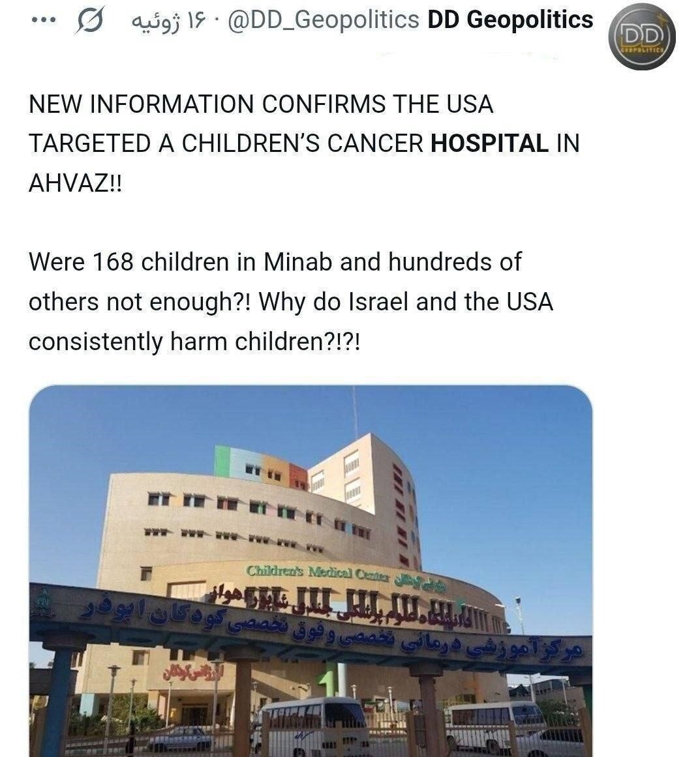
Task: Click the bold HOSPITAL word in the post
Action: coord(489,143)
